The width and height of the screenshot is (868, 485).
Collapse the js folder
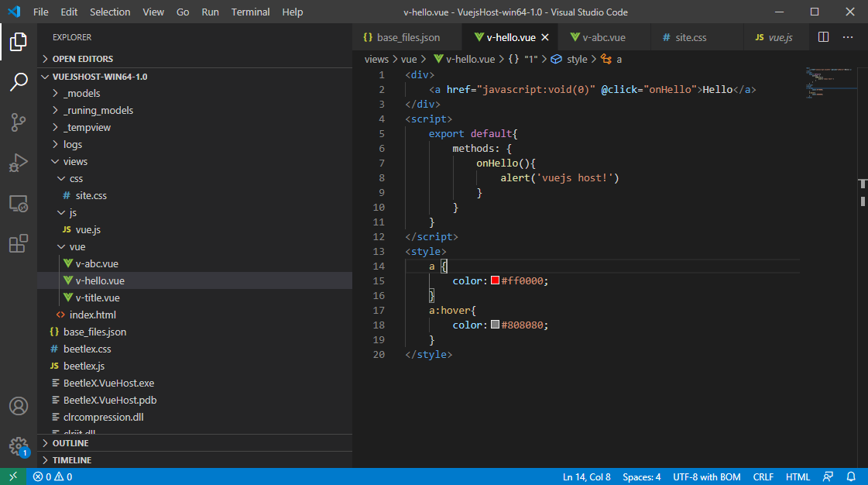tap(194, 212)
